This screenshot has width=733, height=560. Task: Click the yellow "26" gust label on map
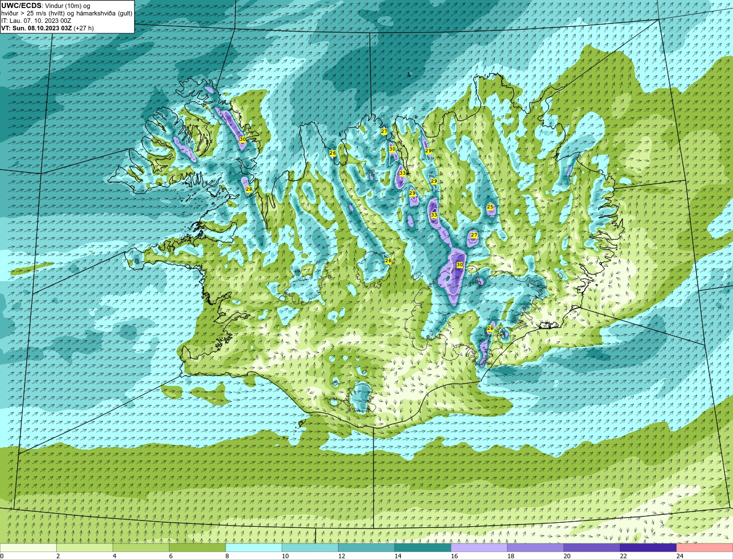pyautogui.click(x=333, y=153)
